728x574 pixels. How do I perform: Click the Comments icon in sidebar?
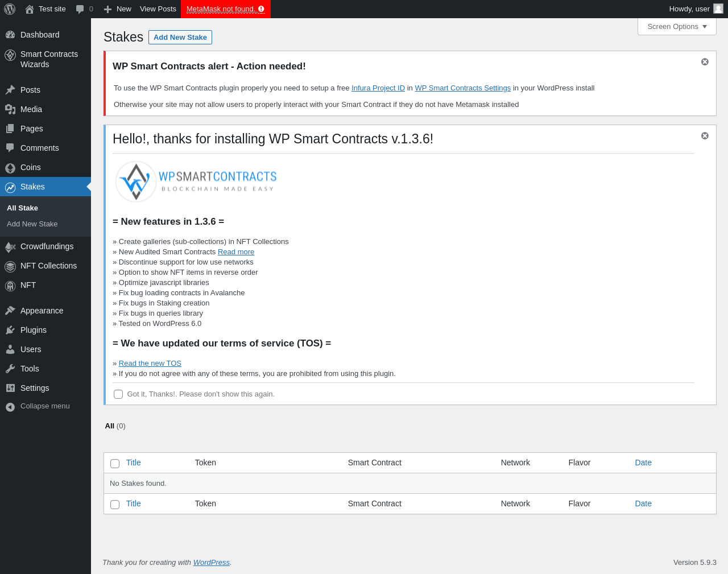pos(10,148)
